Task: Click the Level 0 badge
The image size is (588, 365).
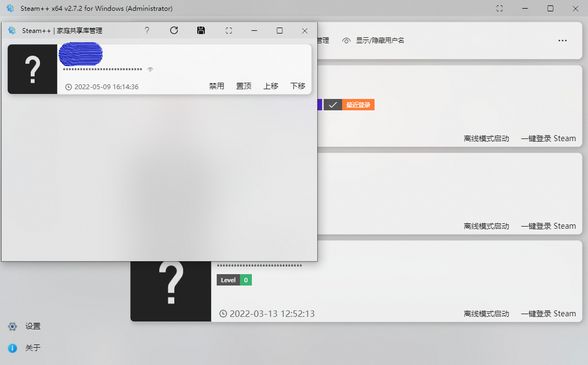Action: tap(234, 280)
